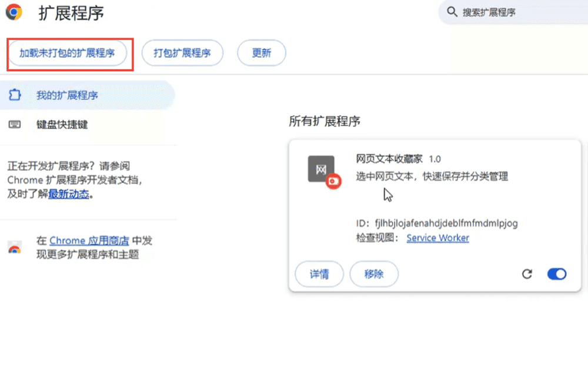Click the red badge on the extension icon
Image resolution: width=588 pixels, height=372 pixels.
pyautogui.click(x=334, y=181)
